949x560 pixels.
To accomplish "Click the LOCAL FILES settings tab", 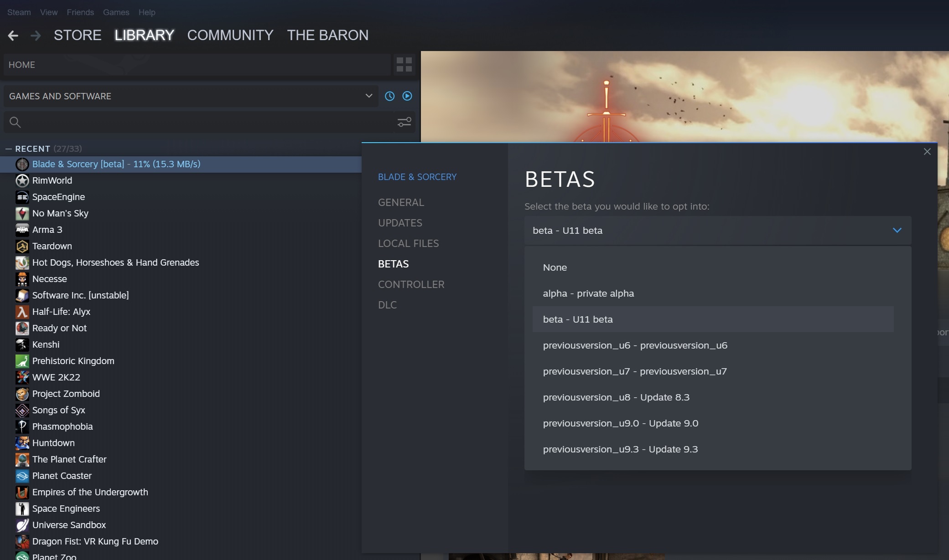I will (x=408, y=243).
